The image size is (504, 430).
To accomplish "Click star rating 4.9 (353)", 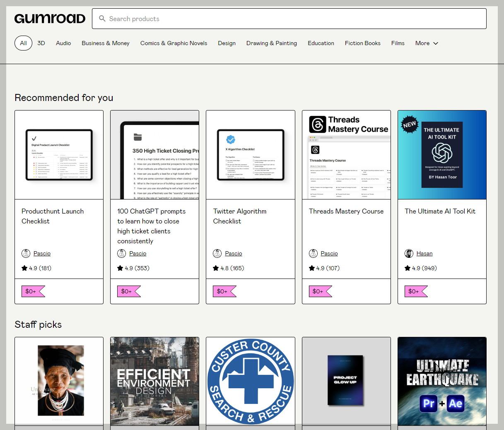I will (133, 268).
